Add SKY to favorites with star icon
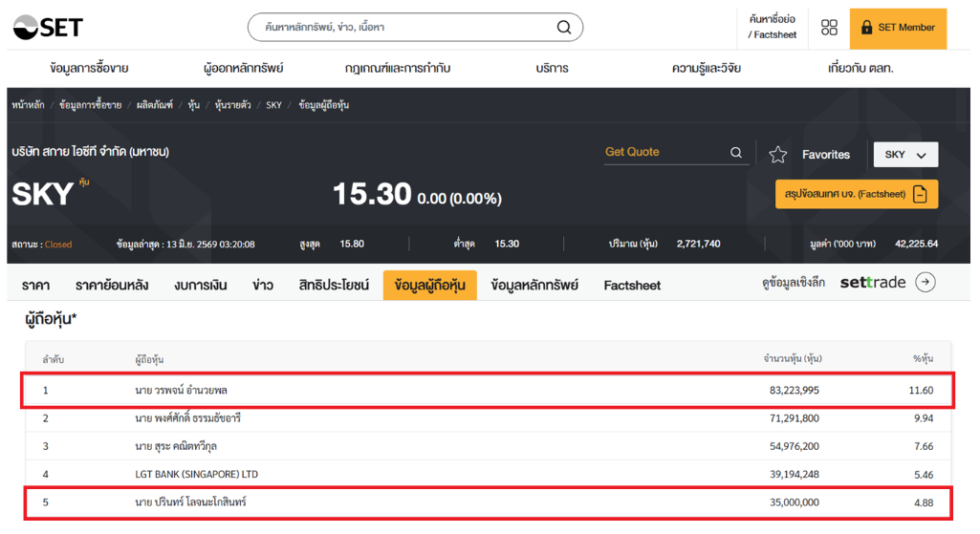The width and height of the screenshot is (980, 534). pyautogui.click(x=777, y=154)
